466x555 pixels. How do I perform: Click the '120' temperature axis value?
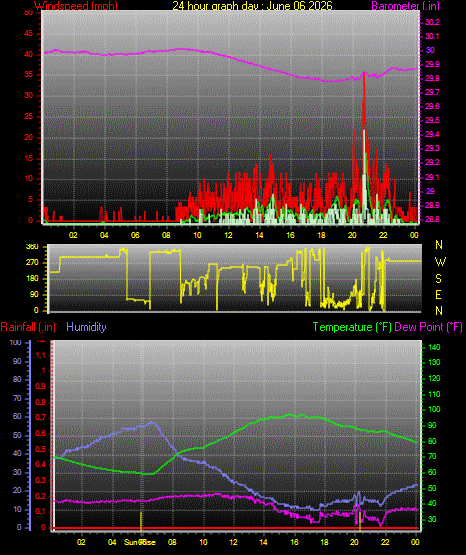434,378
